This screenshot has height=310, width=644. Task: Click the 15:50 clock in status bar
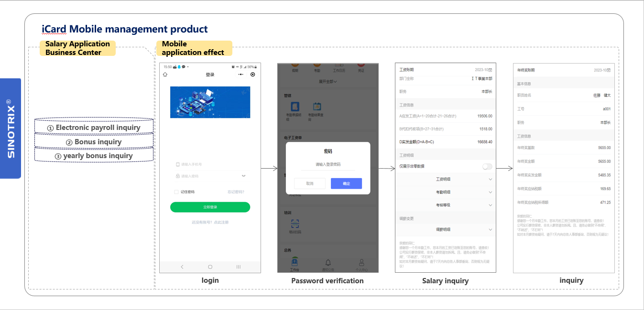[167, 67]
